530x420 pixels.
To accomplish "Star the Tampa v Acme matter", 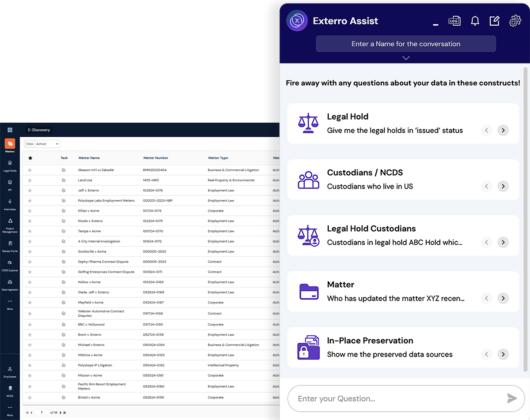I will pyautogui.click(x=30, y=231).
